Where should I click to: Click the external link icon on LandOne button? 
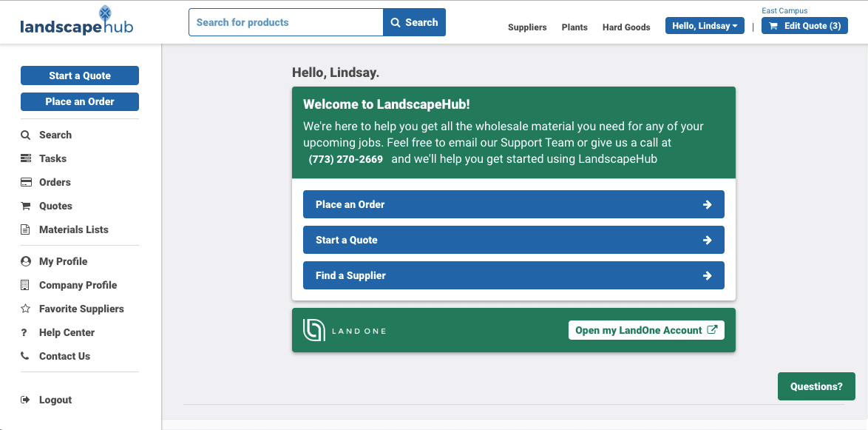[713, 329]
